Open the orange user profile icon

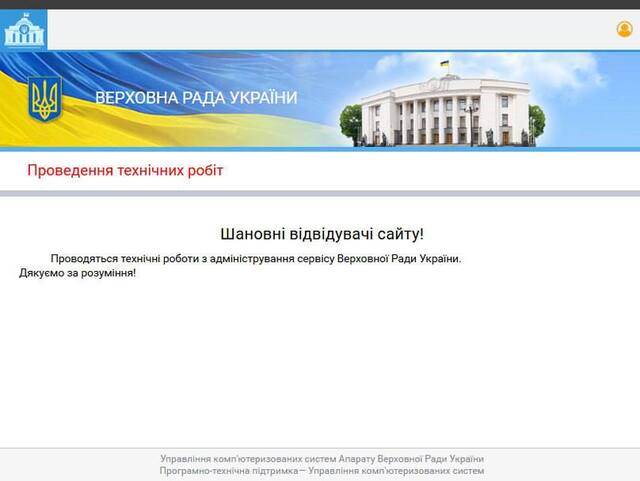tap(624, 29)
